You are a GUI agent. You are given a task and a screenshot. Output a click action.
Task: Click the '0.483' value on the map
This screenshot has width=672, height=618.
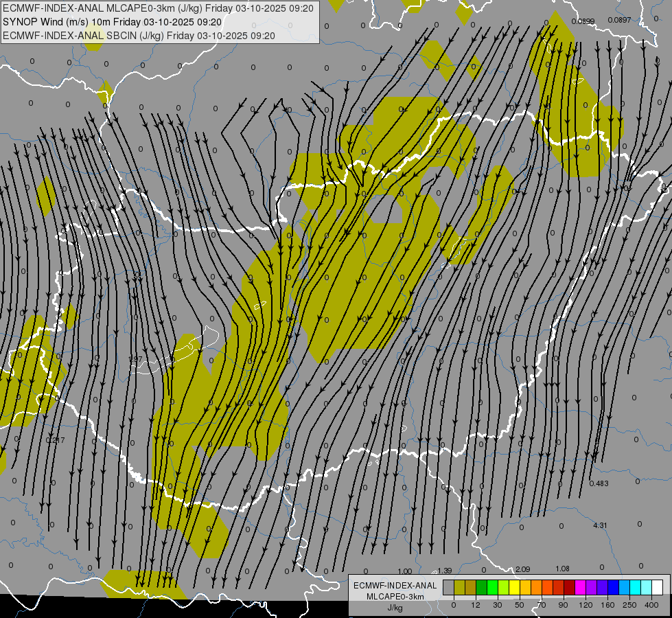(x=599, y=483)
